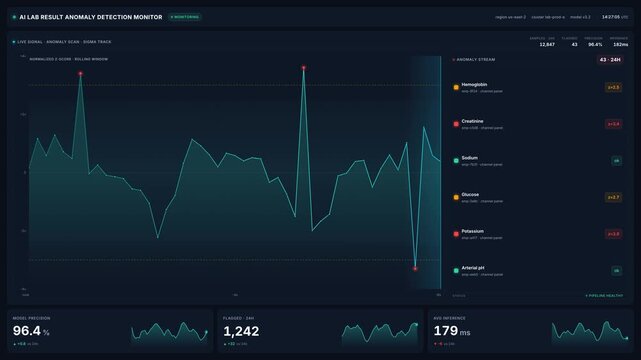Click the Creatinine z-score badge
641x360 pixels.
click(x=613, y=124)
